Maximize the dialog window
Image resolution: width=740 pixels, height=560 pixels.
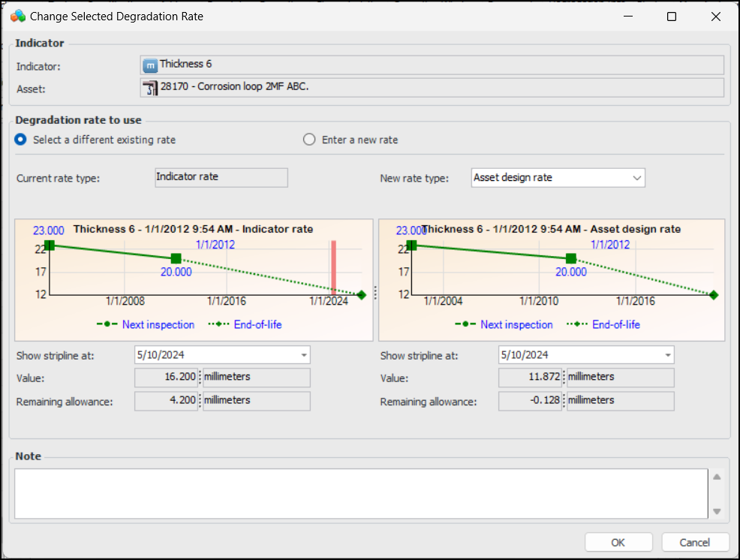tap(672, 16)
